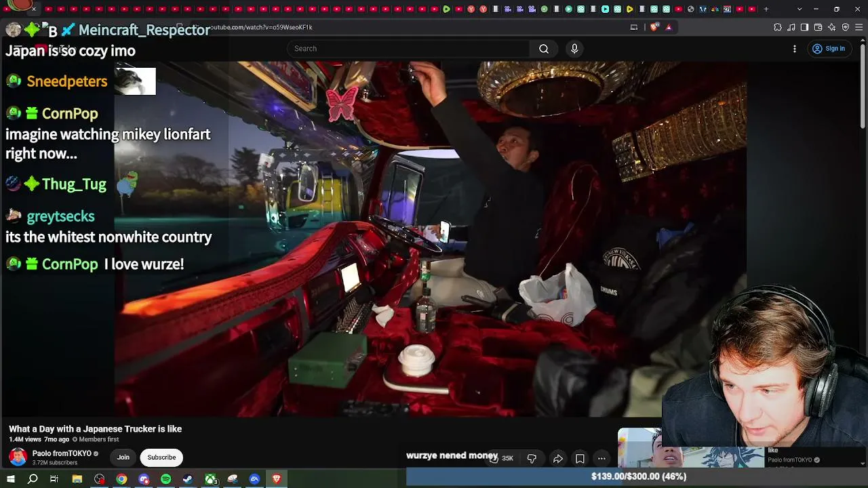Click the YouTube search magnifier button
The width and height of the screenshot is (868, 488).
pos(544,49)
